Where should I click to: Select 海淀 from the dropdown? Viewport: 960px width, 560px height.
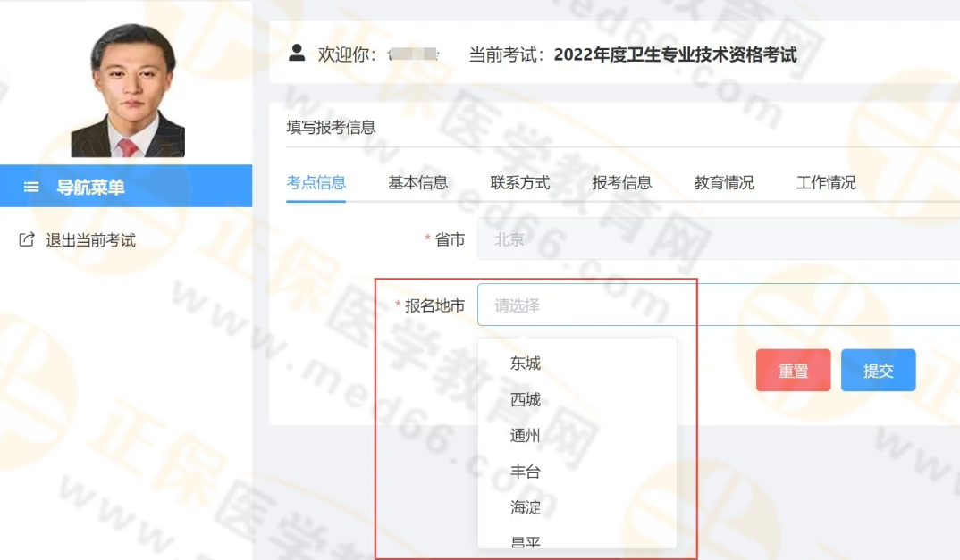point(523,507)
